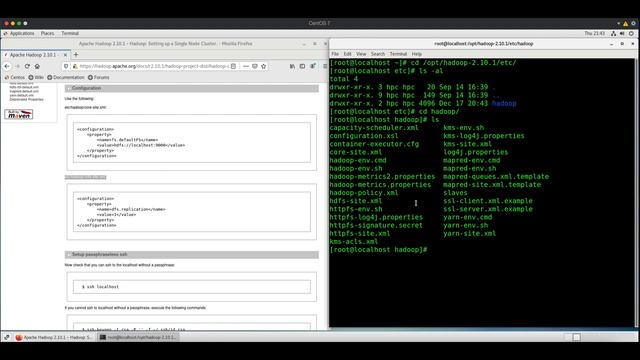Select the Apache Hadoop 2.10.1 tab

(x=35, y=55)
